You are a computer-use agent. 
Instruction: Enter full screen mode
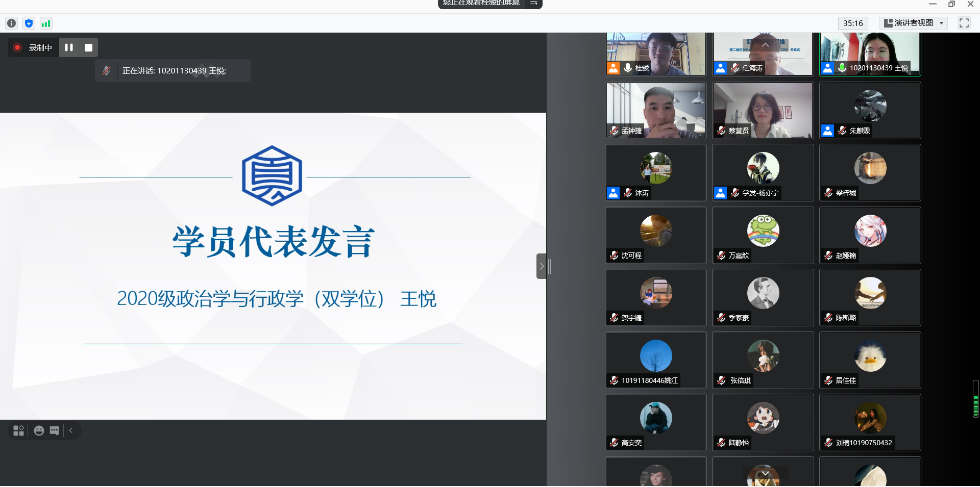964,23
